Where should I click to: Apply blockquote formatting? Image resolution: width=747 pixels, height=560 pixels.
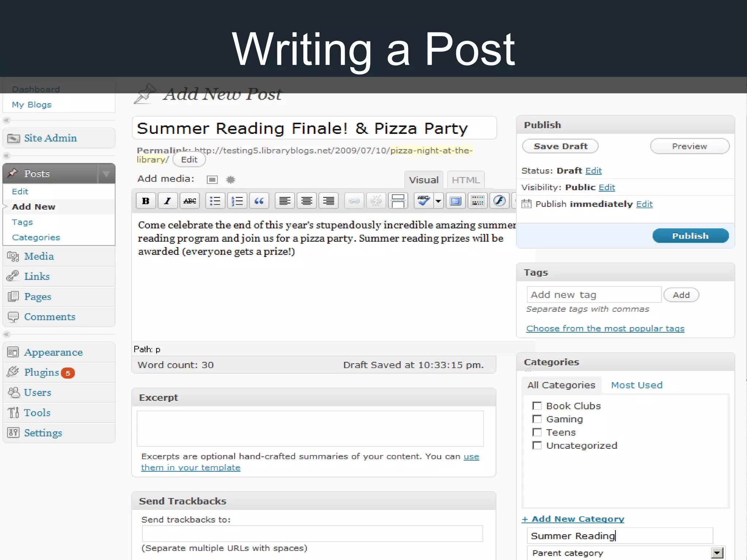[x=259, y=201]
